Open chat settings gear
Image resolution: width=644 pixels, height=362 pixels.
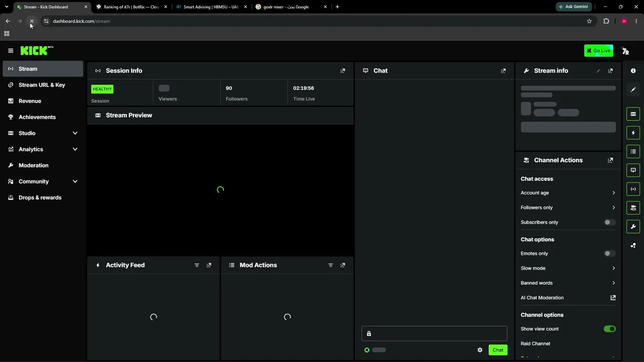coord(480,350)
